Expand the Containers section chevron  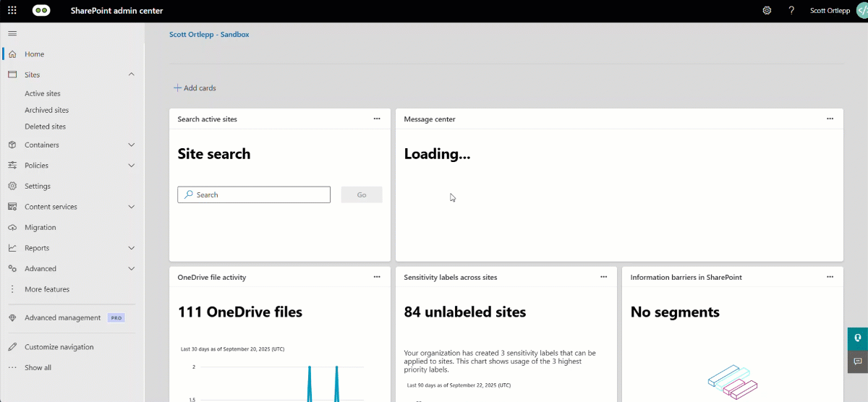pyautogui.click(x=132, y=145)
